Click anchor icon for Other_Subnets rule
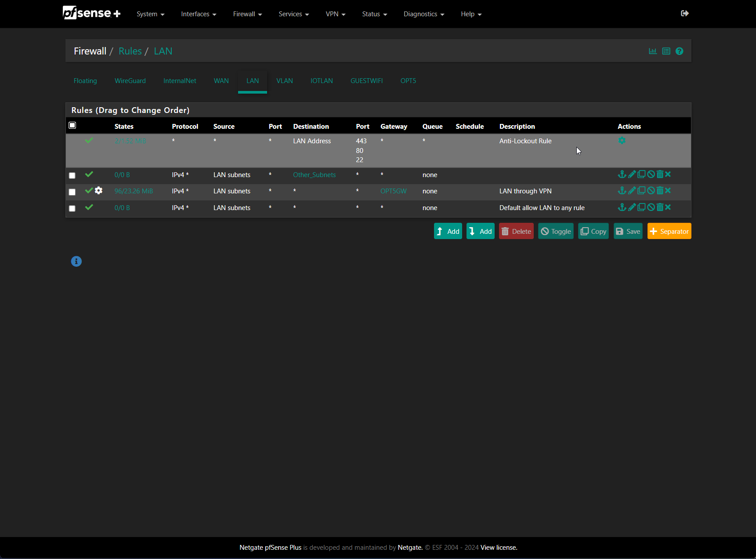Viewport: 756px width, 559px height. (622, 174)
